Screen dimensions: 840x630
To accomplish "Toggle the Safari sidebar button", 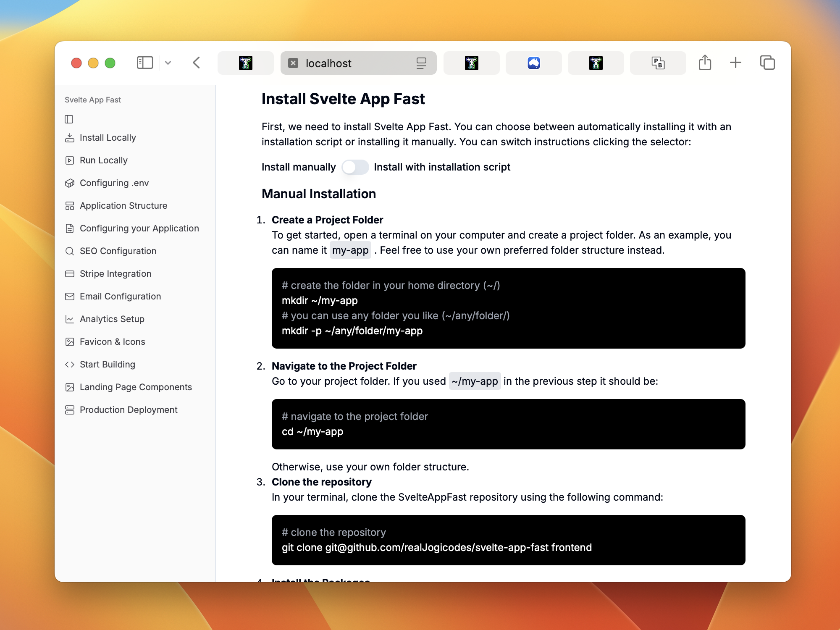I will (x=145, y=63).
